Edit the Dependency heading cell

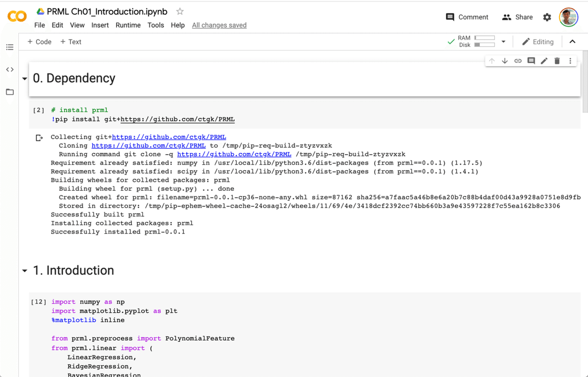(544, 60)
